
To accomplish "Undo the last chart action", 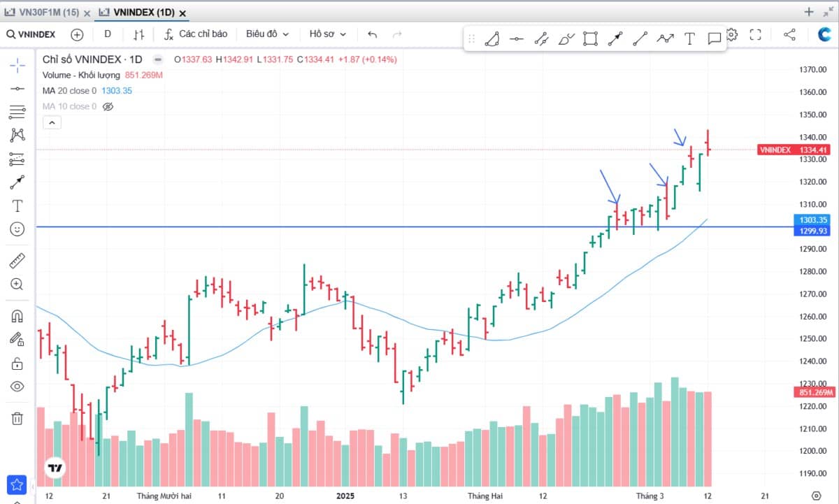I will 373,34.
